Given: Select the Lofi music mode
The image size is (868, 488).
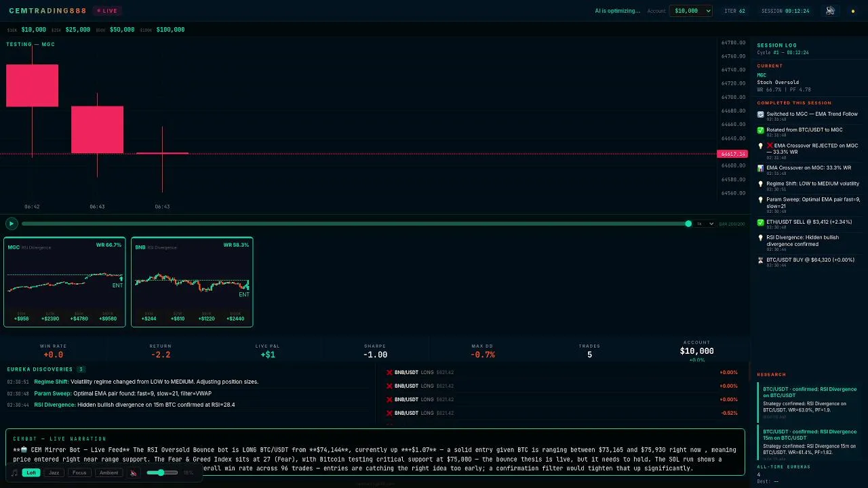Looking at the screenshot, I should pyautogui.click(x=31, y=472).
